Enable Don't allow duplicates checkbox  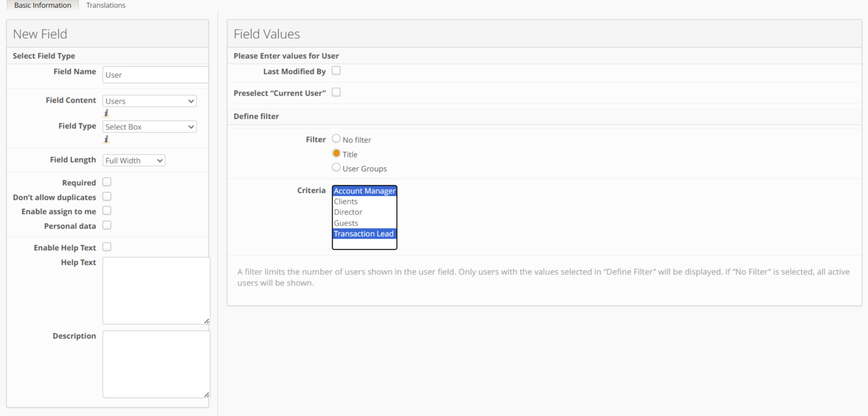(x=107, y=196)
